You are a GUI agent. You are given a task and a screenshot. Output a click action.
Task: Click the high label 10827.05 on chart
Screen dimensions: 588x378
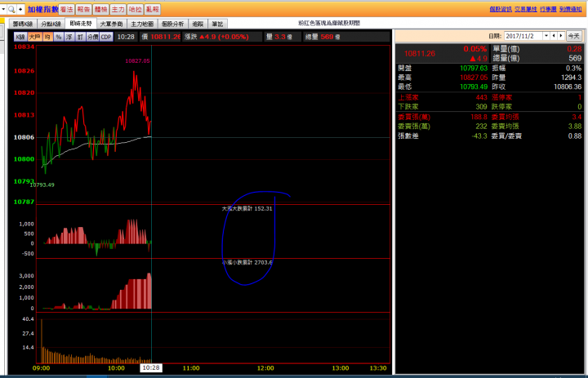(x=137, y=61)
